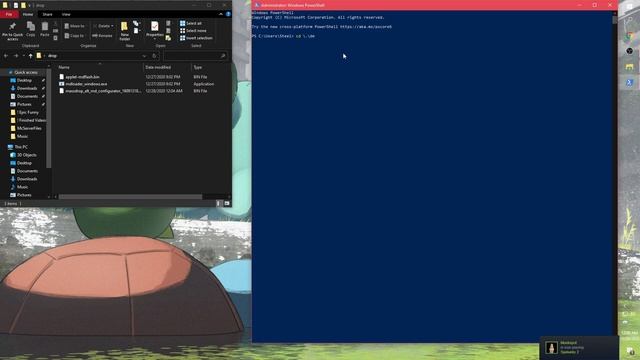Open recent locations dropdown beside Forward
640x360 pixels.
pyautogui.click(x=23, y=56)
